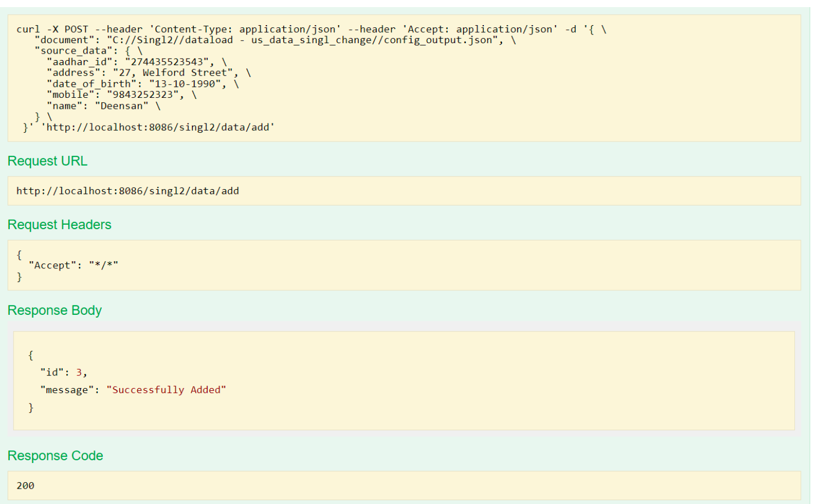
Task: Click the Request Headers heading
Action: coord(59,225)
